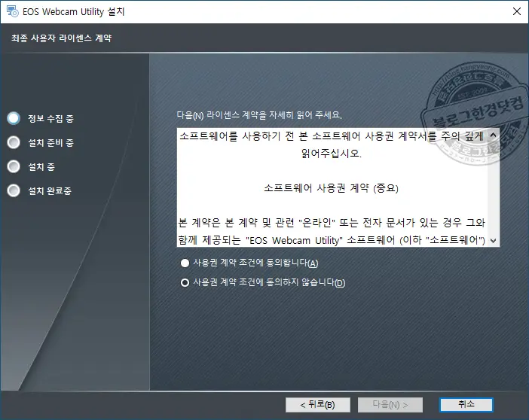529x420 pixels.
Task: Click the license line starting 본 계약은 본 계약
Action: (x=332, y=223)
